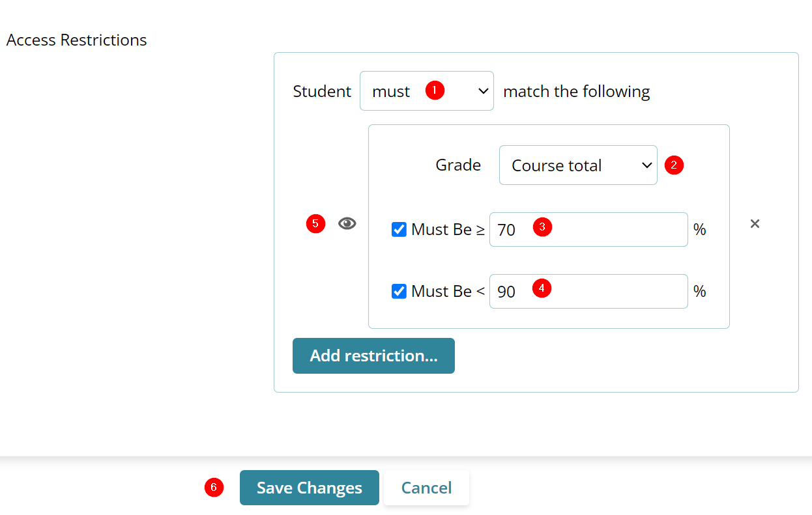
Task: Uncheck the "Must Be ≥" checkbox
Action: click(x=399, y=229)
